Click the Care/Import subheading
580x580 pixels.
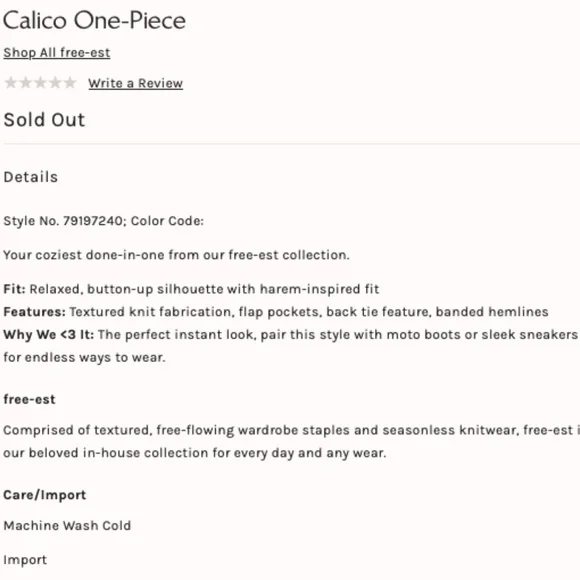45,495
